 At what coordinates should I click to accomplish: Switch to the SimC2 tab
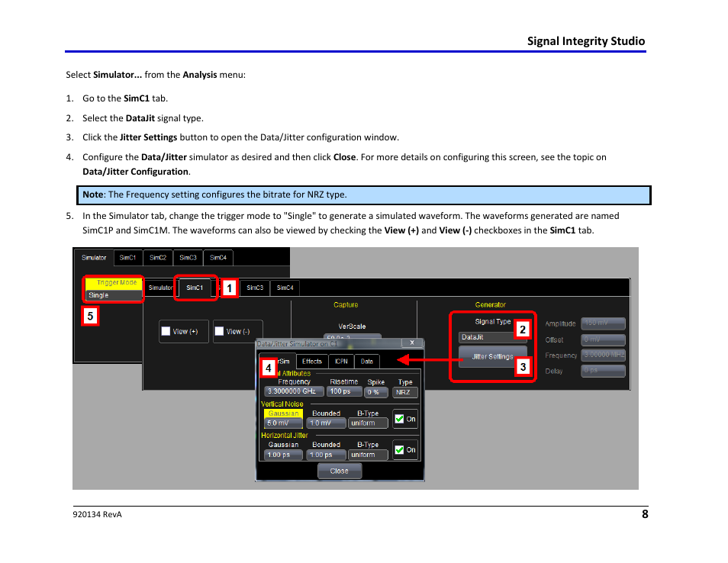click(x=158, y=258)
